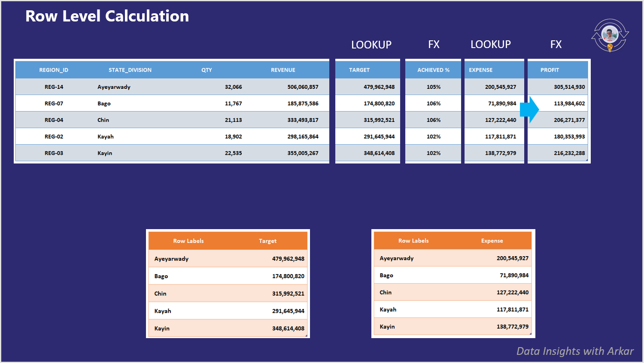This screenshot has width=644, height=363.
Task: Select the REGION_ID column header
Action: pos(54,70)
